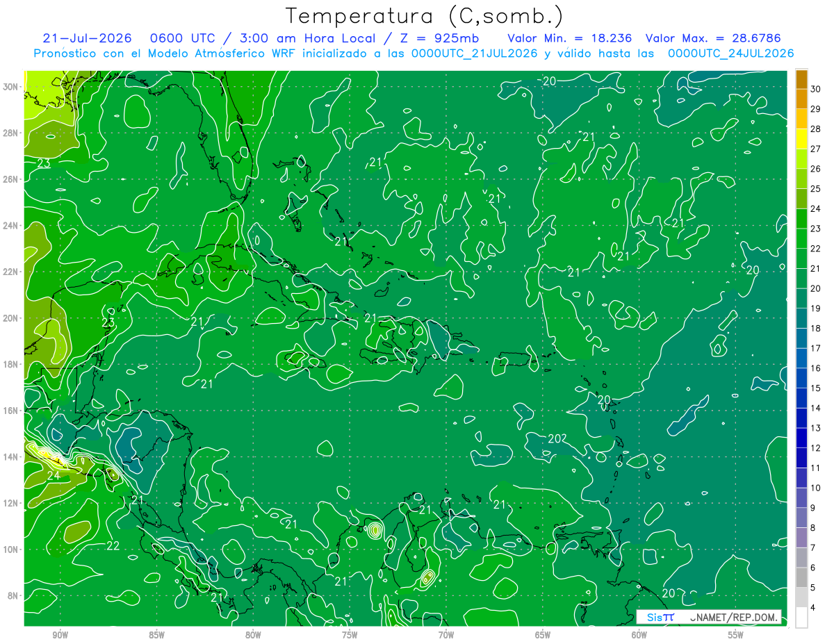Click color scale label 16
This screenshot has height=644, width=834.
[x=816, y=368]
